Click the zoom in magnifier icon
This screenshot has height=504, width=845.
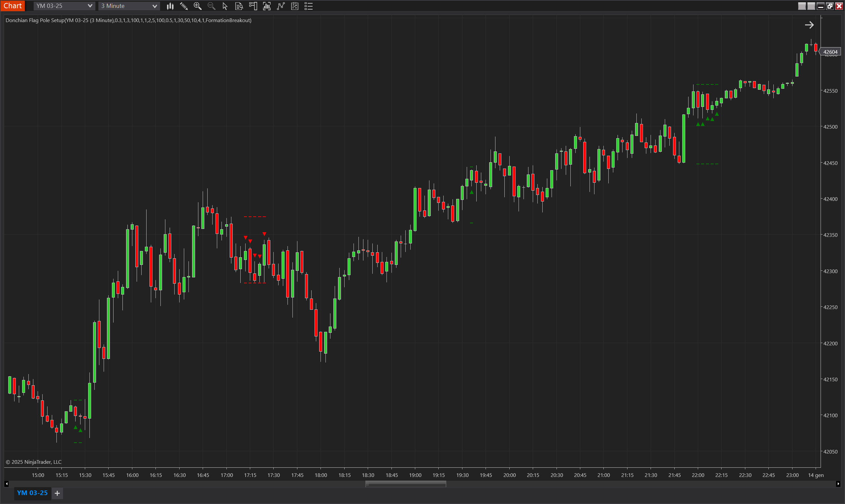tap(197, 6)
